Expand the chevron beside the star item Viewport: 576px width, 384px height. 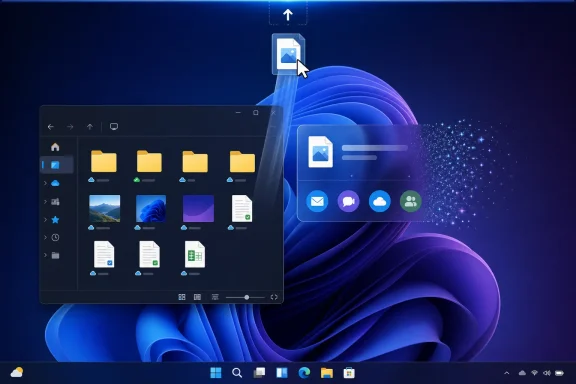click(x=45, y=220)
